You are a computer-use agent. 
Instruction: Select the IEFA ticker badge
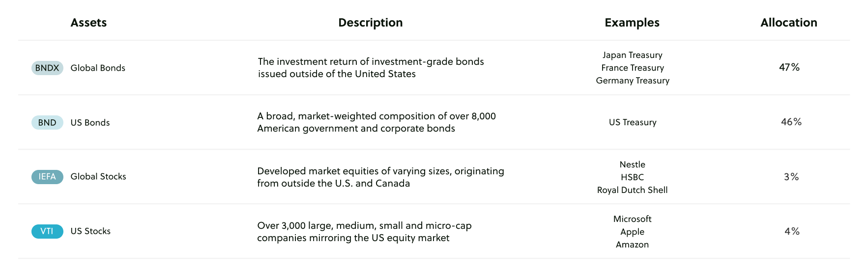tap(47, 177)
